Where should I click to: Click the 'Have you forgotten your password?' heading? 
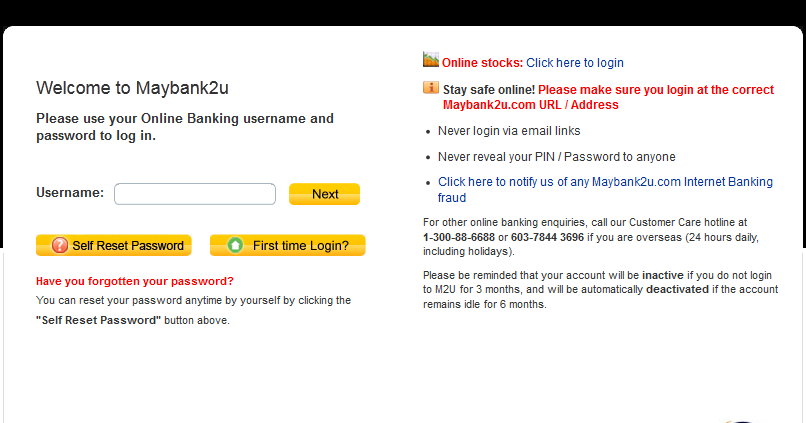135,281
